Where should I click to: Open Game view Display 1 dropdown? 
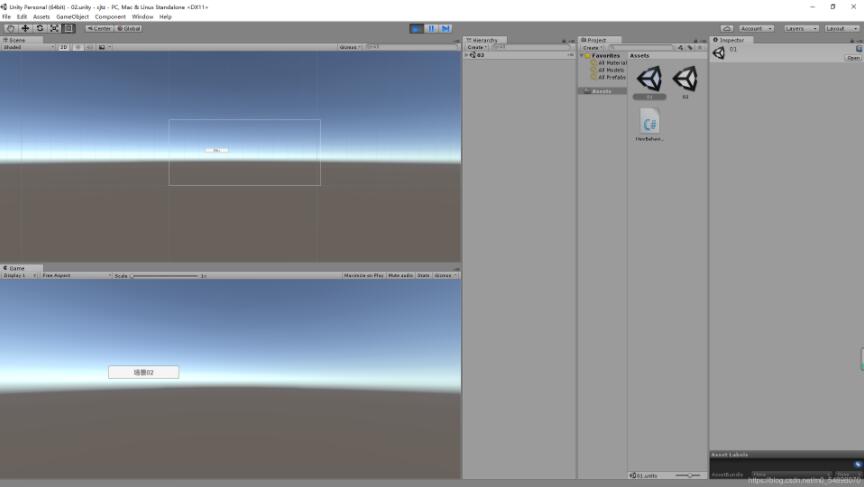coord(19,275)
